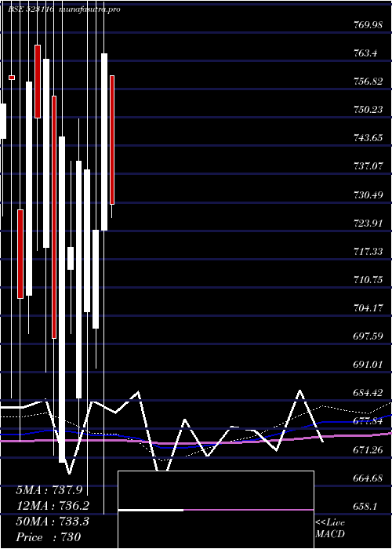Viewport: 392px width, 549px height.
Task: Select the 12MA value label
Action: (x=53, y=506)
